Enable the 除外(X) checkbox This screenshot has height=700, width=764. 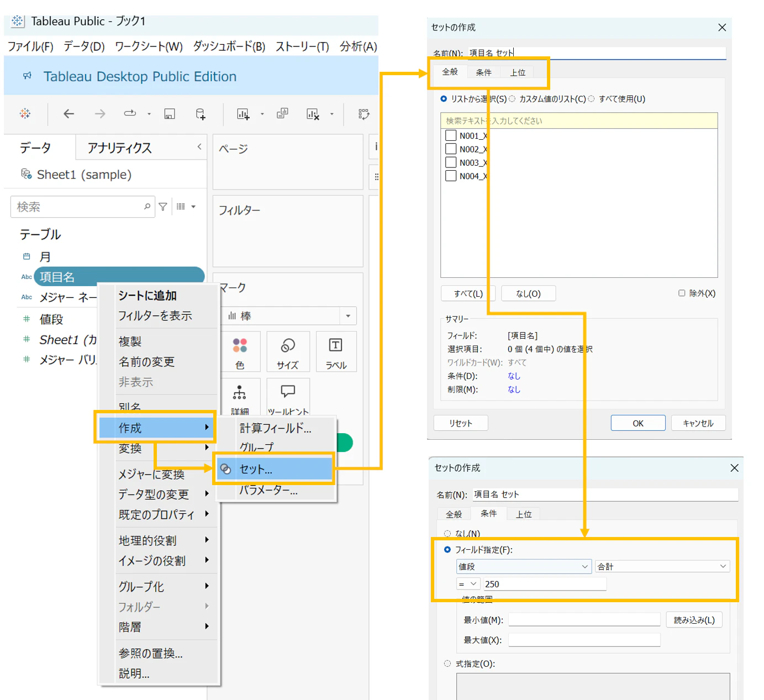tap(682, 293)
